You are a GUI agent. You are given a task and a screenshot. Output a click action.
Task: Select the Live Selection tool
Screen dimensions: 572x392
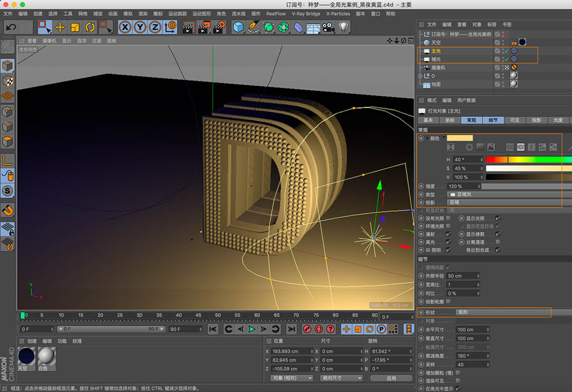pos(44,27)
